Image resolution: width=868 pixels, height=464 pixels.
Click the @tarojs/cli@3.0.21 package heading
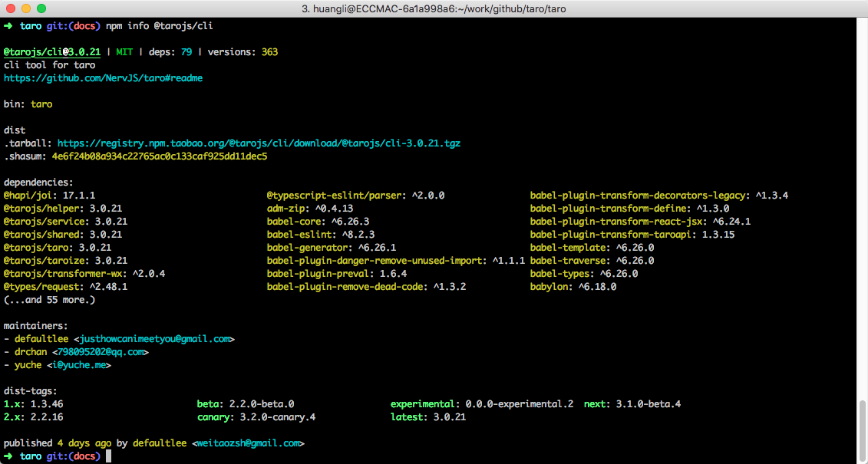click(x=52, y=52)
